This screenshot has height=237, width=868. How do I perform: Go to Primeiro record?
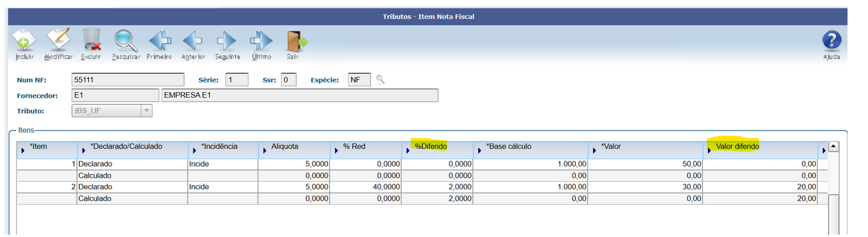pyautogui.click(x=159, y=41)
